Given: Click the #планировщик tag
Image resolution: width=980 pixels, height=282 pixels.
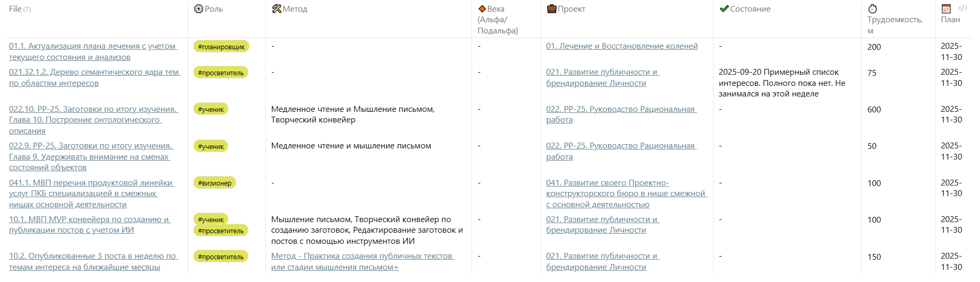Looking at the screenshot, I should click(221, 47).
